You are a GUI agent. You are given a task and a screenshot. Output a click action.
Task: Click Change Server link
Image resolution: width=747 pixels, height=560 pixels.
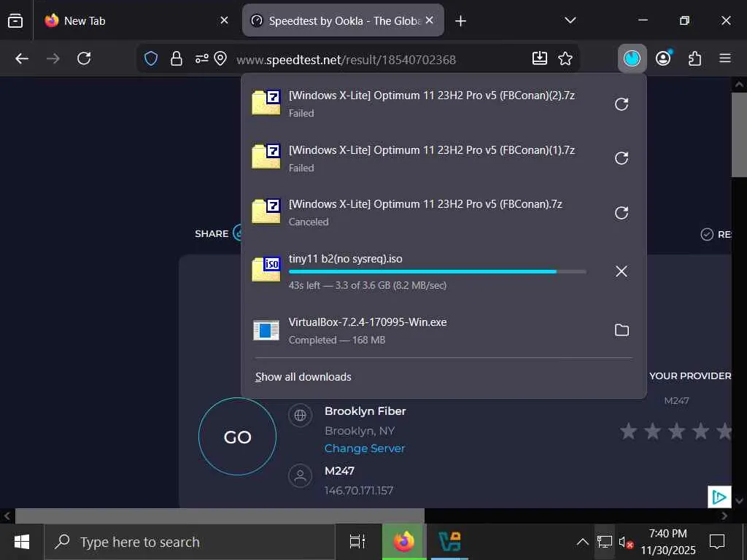click(x=365, y=448)
